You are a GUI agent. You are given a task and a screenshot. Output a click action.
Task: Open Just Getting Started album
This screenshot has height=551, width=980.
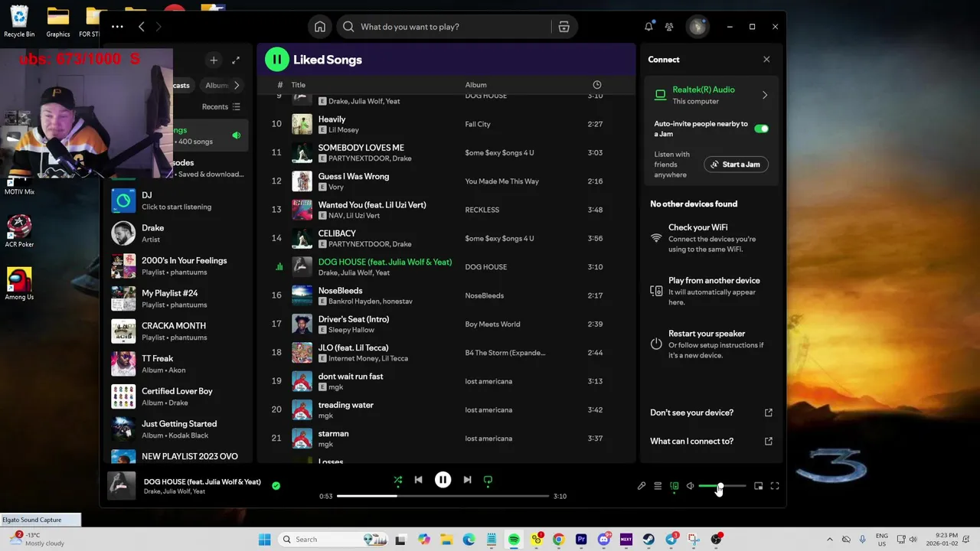(178, 429)
